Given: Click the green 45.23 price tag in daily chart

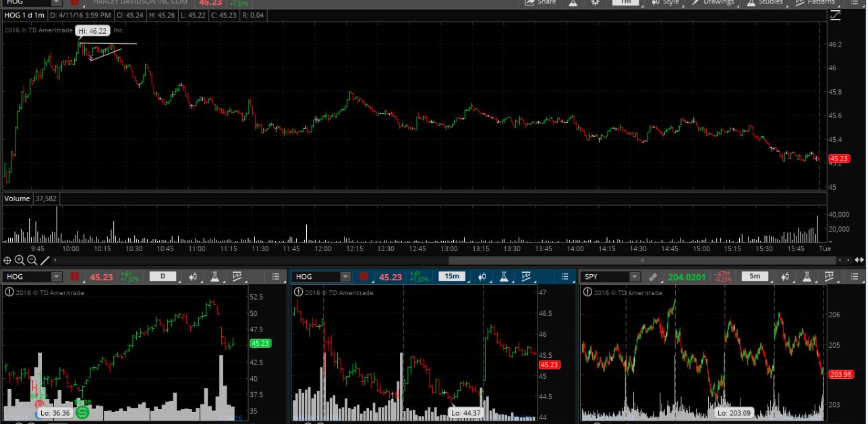Looking at the screenshot, I should [260, 343].
